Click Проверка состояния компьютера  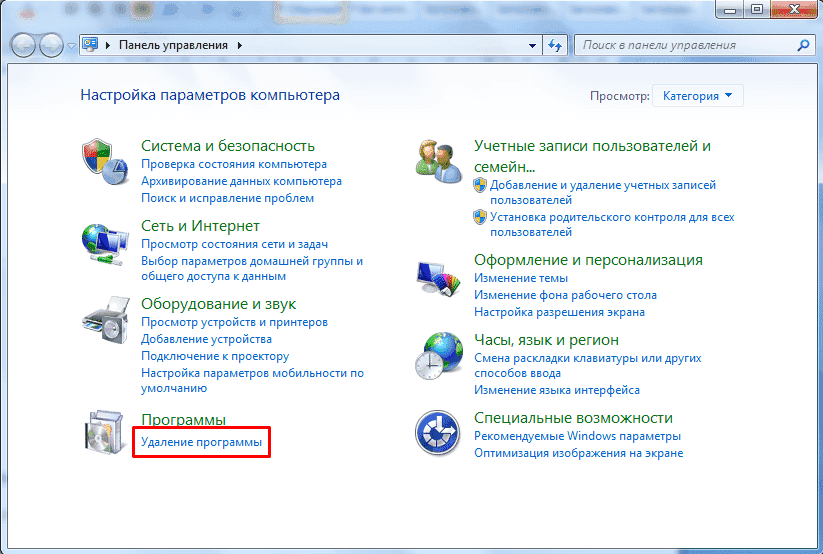point(234,164)
